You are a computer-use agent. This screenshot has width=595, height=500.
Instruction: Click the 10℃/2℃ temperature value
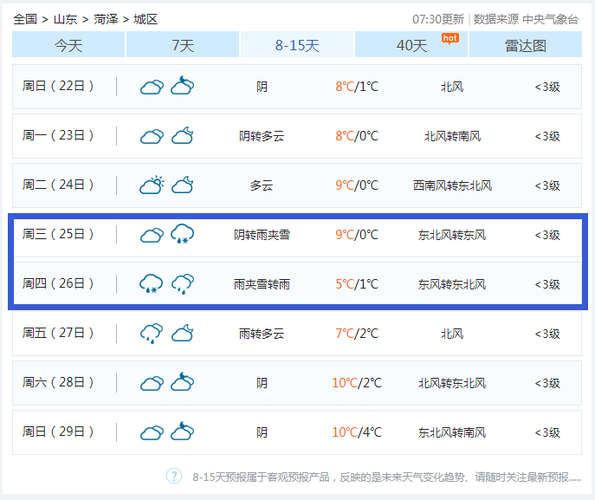point(357,383)
